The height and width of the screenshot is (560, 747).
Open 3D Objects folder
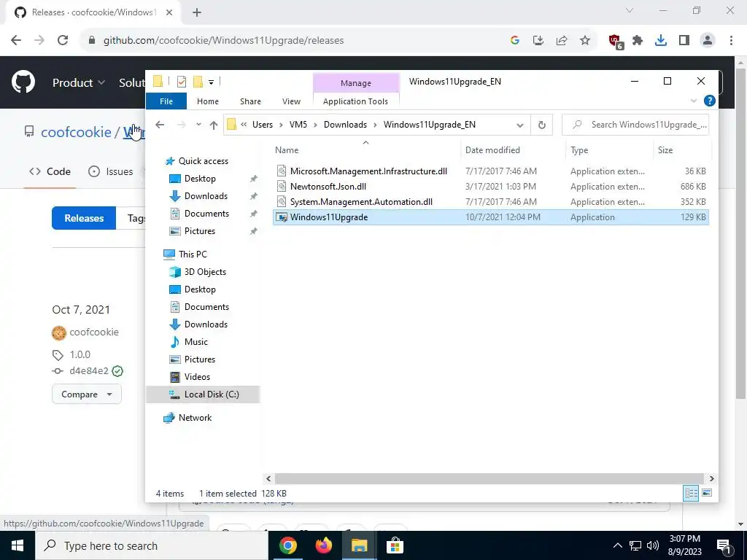click(x=205, y=272)
